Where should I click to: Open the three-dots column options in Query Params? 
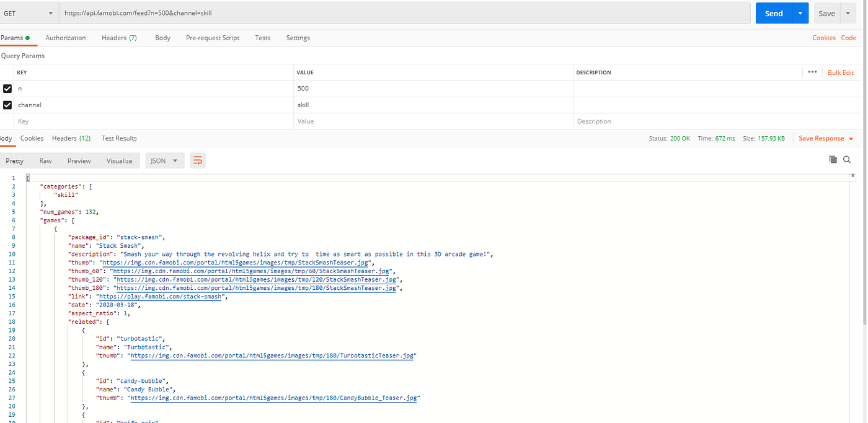[x=812, y=72]
